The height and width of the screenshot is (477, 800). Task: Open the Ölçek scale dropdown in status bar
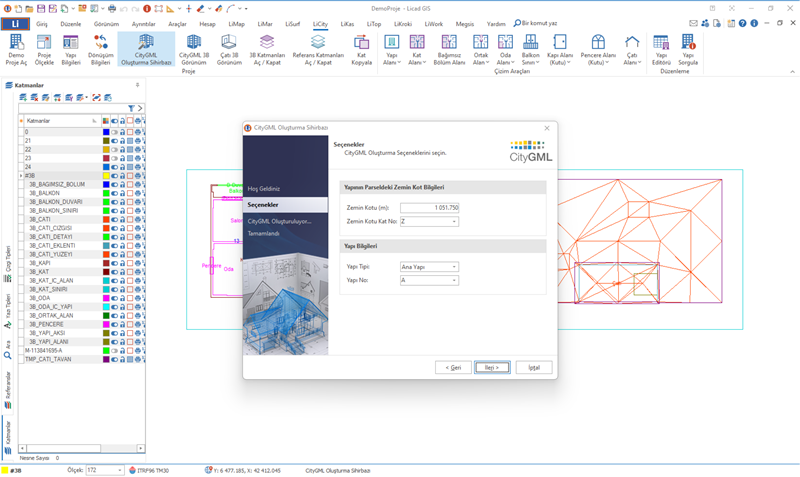(x=119, y=470)
